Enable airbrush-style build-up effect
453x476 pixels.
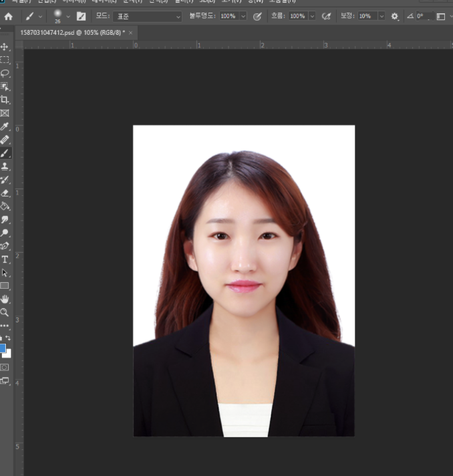[x=326, y=17]
